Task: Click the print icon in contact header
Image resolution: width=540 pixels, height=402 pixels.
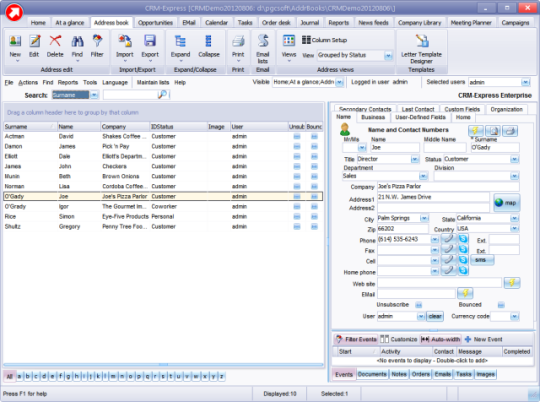Action: click(510, 131)
